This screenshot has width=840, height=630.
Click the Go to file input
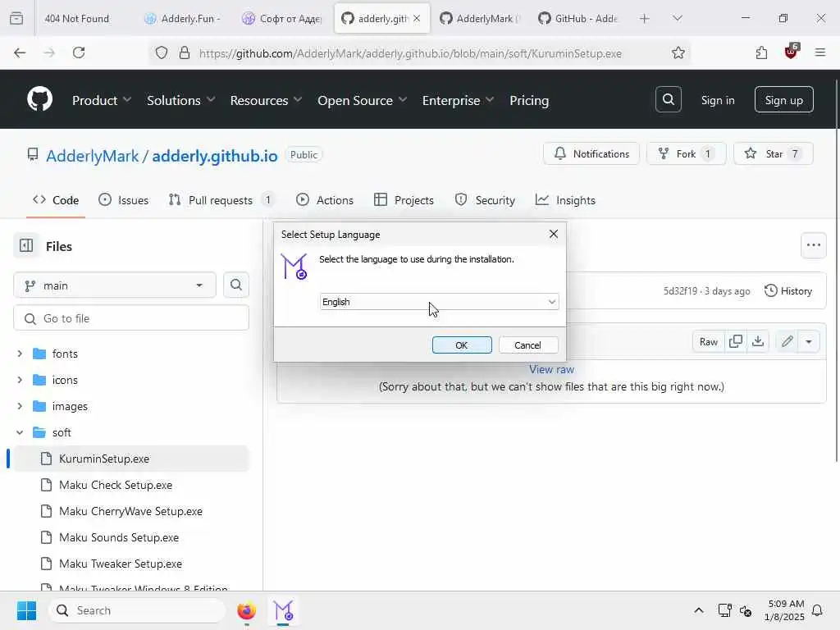(131, 318)
